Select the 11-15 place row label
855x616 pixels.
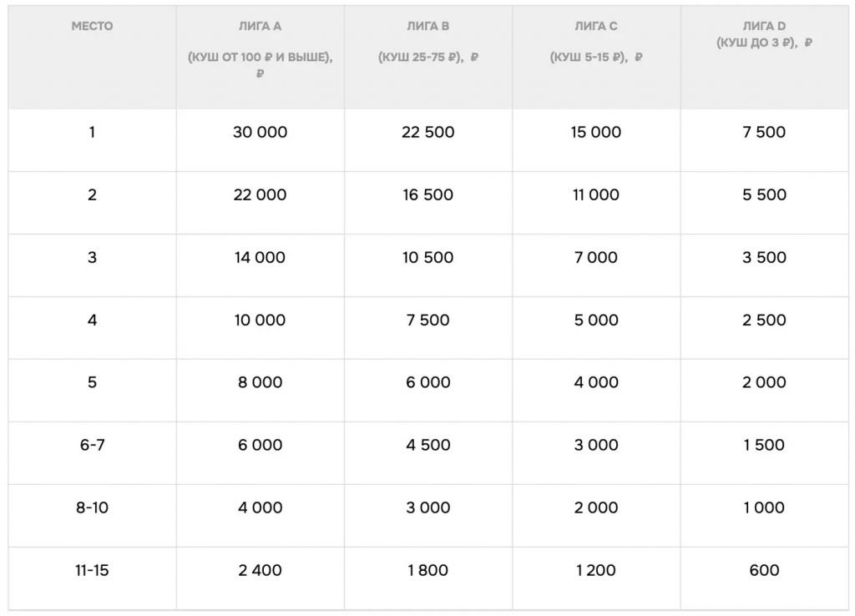pos(92,571)
